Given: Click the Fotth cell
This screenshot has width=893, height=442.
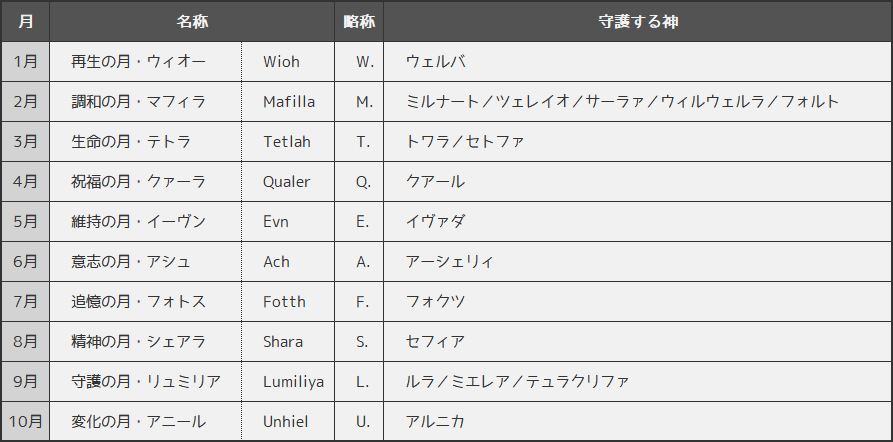Looking at the screenshot, I should point(284,302).
